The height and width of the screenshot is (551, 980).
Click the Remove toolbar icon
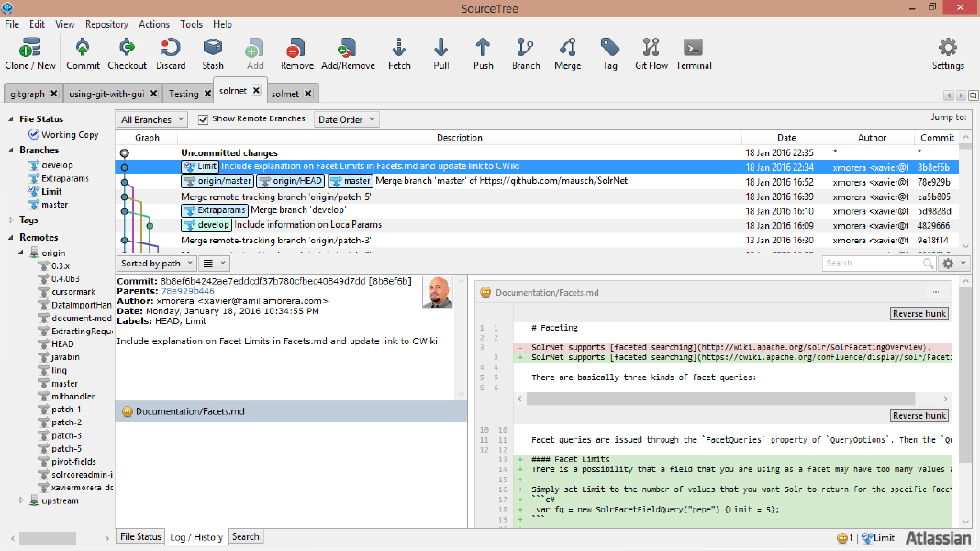[x=297, y=54]
